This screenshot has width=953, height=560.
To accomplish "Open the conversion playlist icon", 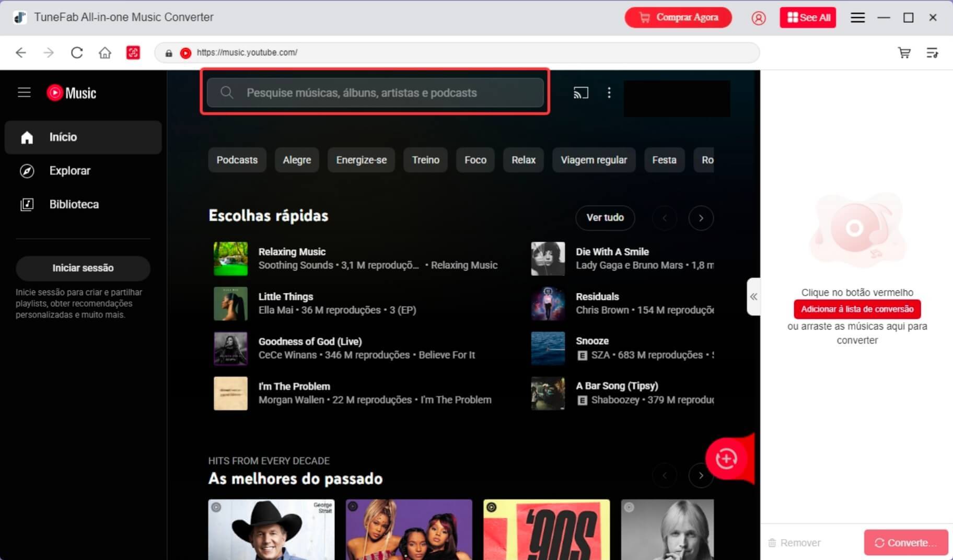I will point(932,52).
